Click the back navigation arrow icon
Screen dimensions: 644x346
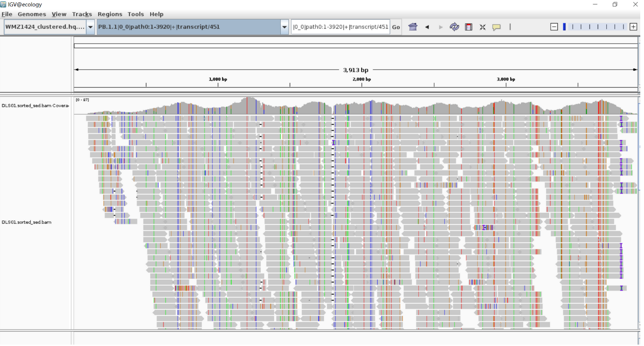pos(427,26)
